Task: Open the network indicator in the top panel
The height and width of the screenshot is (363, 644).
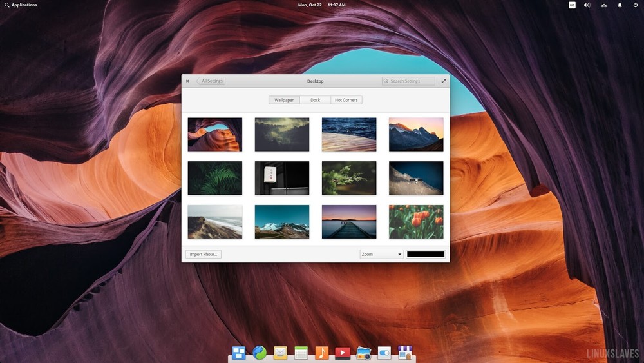Action: [x=604, y=5]
